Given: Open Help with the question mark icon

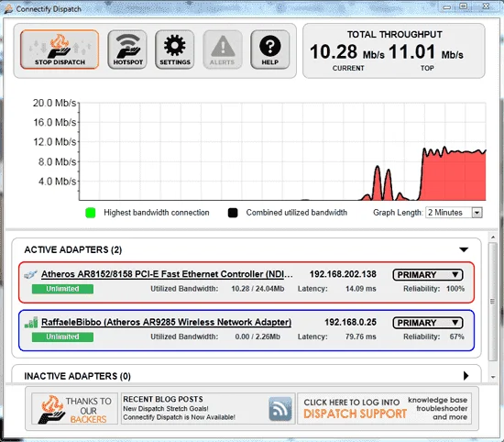Looking at the screenshot, I should 270,50.
